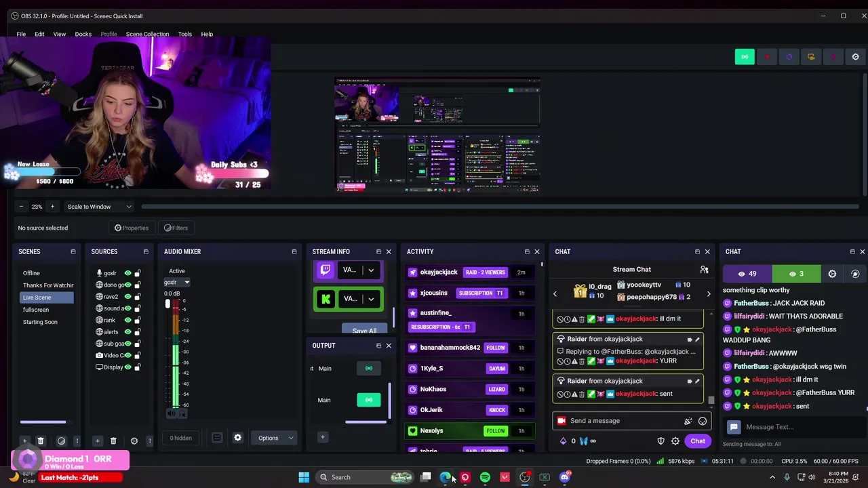Toggle visibility of Display source
Screen dimensions: 868x488
click(x=127, y=367)
